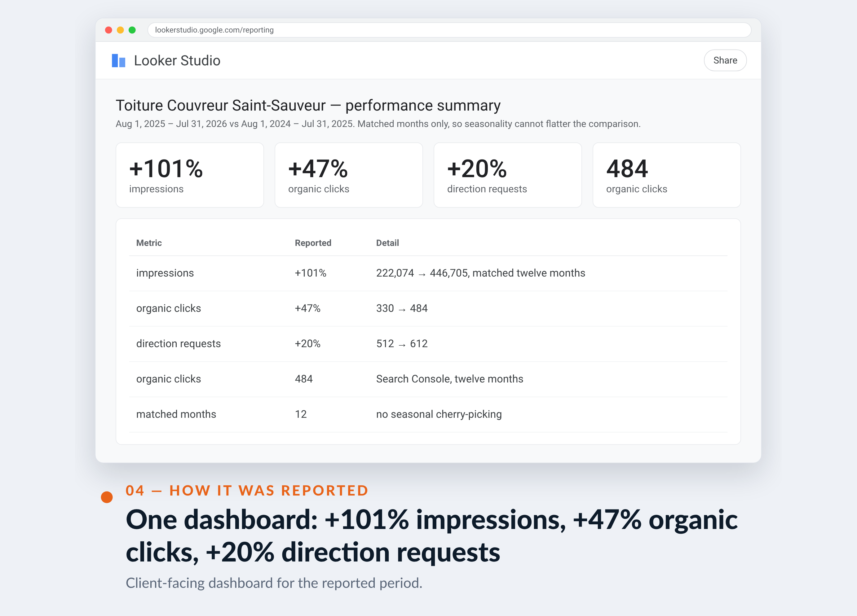Viewport: 857px width, 616px height.
Task: Click the '04 — HOW IT WAS REPORTED' heading
Action: click(x=247, y=491)
